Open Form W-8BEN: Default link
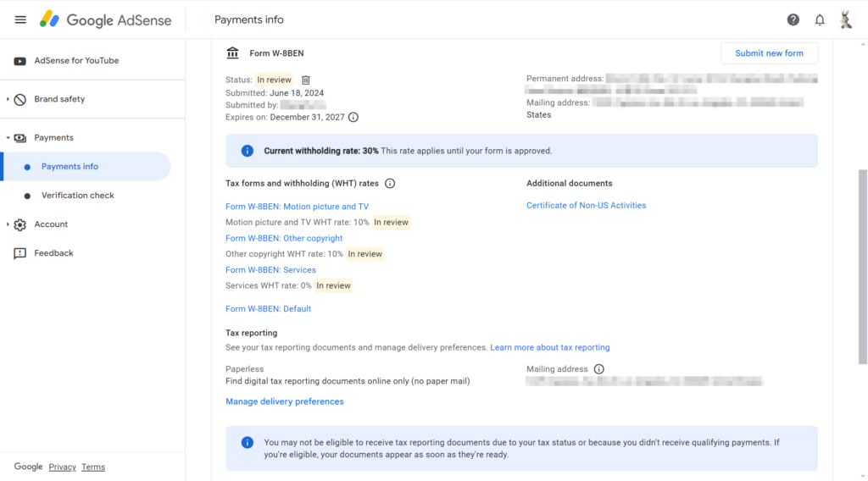 point(268,309)
